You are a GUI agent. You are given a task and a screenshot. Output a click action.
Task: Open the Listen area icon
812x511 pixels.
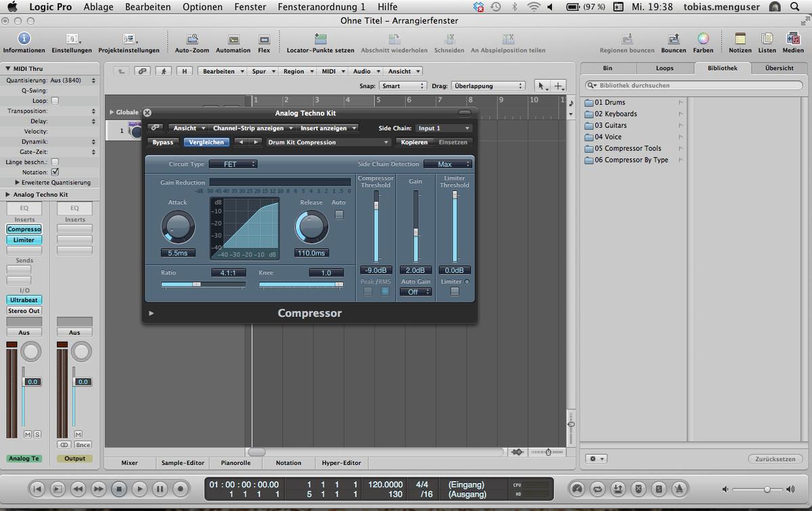pos(767,39)
